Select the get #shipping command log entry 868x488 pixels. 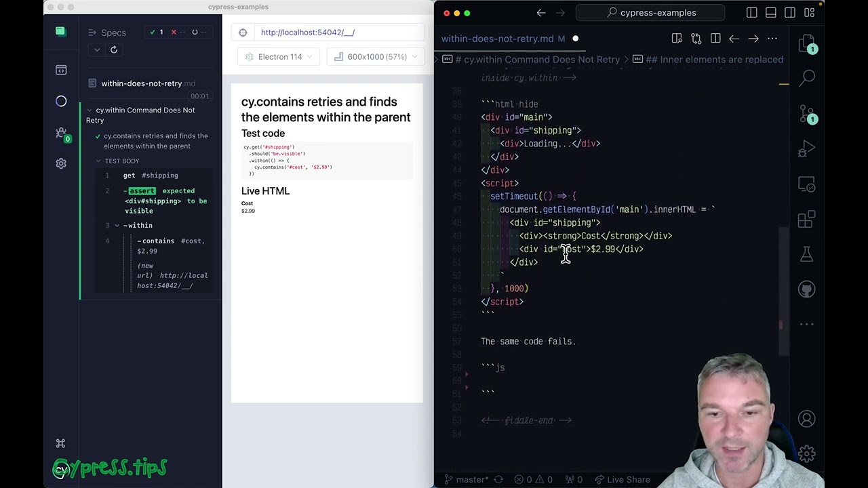[x=157, y=176]
